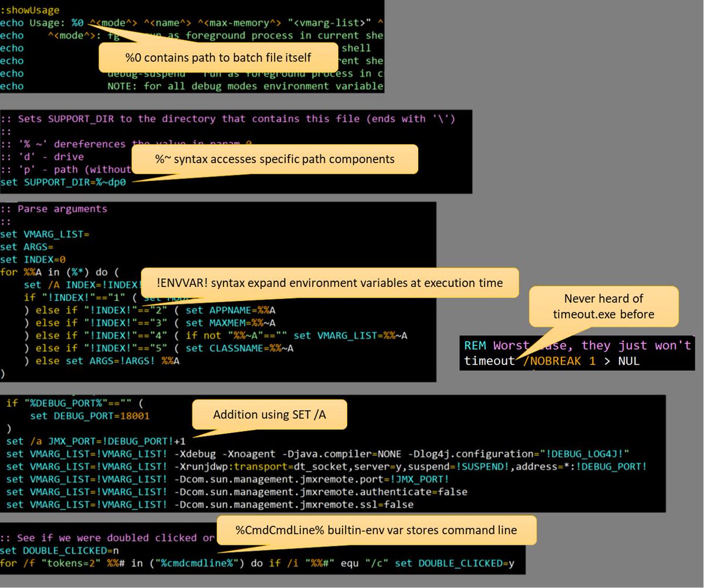Click the ":: 'd' - drive" comment line
This screenshot has width=704, height=588.
point(42,157)
